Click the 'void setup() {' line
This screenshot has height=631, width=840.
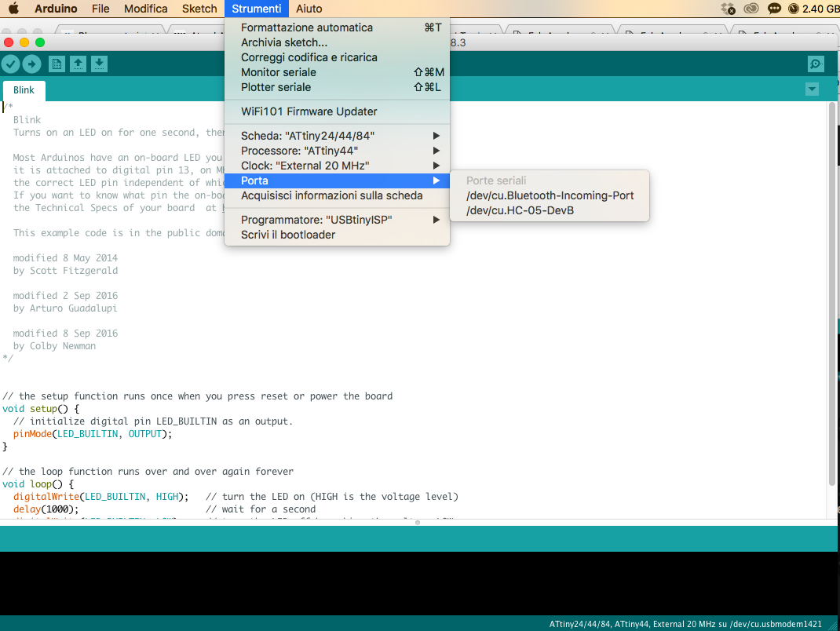[x=41, y=409]
